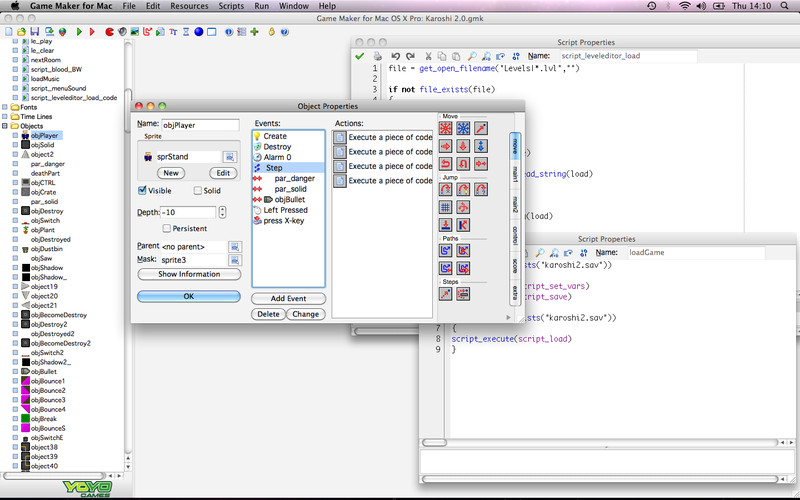Toggle the Visible checkbox in Object Properties
Image resolution: width=800 pixels, height=500 pixels.
pyautogui.click(x=142, y=190)
